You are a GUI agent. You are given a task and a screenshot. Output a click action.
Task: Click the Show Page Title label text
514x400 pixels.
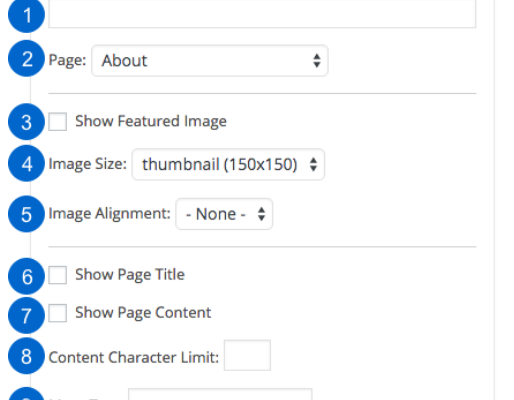(x=130, y=275)
